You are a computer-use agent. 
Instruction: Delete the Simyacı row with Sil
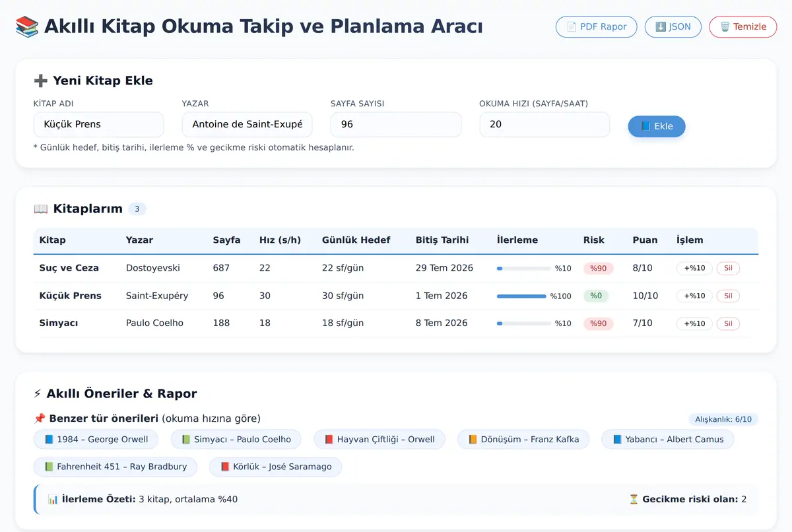pos(728,323)
